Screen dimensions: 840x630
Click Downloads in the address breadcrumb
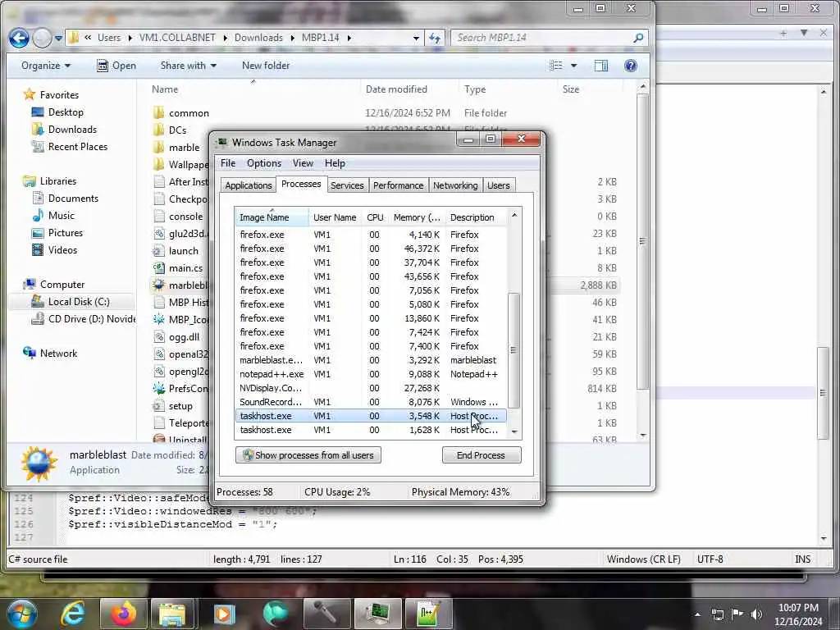coord(258,38)
